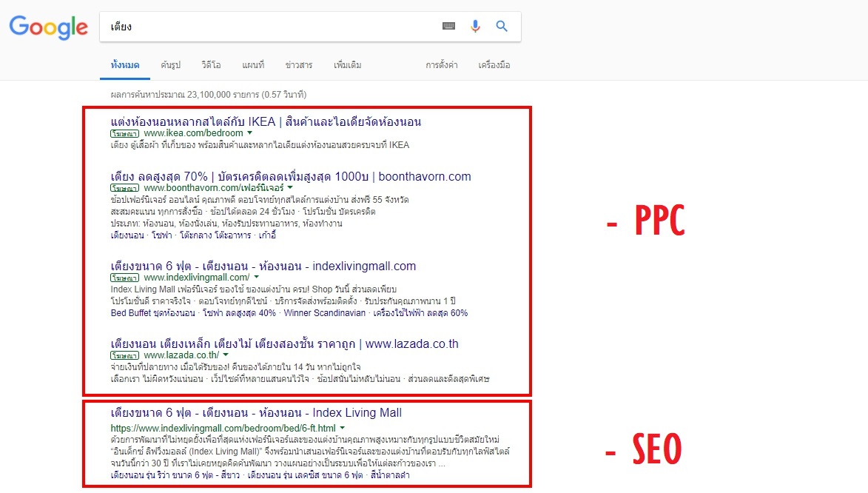This screenshot has width=868, height=493.
Task: Open the เครื่องใช้ไฟฟ้า ลดสูงสุด 60% sitelink
Action: 421,313
